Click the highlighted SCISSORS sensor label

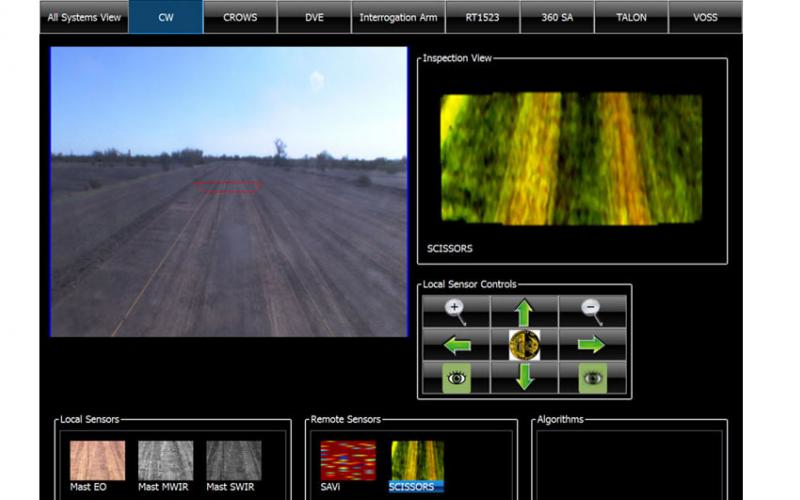pos(416,487)
